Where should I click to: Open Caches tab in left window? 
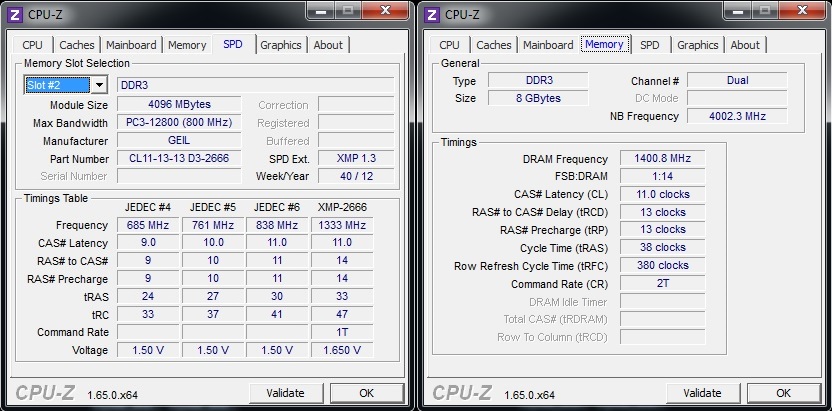click(77, 45)
